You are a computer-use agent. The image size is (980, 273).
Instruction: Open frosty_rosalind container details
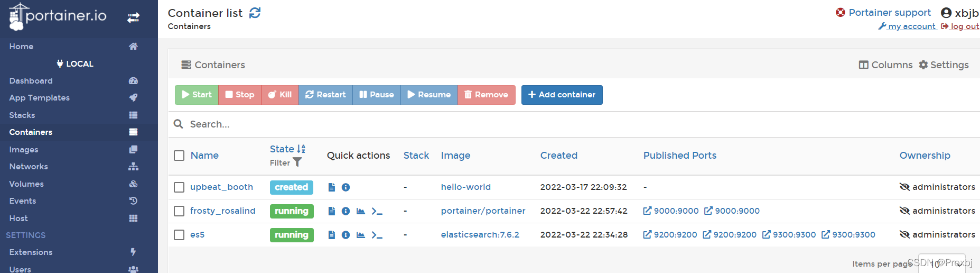(x=222, y=211)
